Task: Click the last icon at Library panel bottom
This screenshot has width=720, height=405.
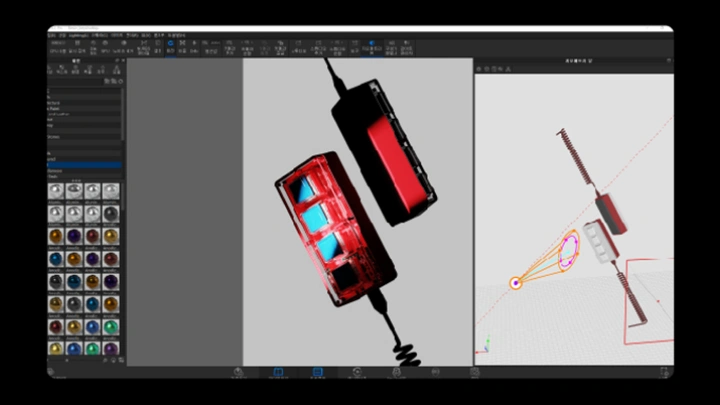Action: (121, 361)
